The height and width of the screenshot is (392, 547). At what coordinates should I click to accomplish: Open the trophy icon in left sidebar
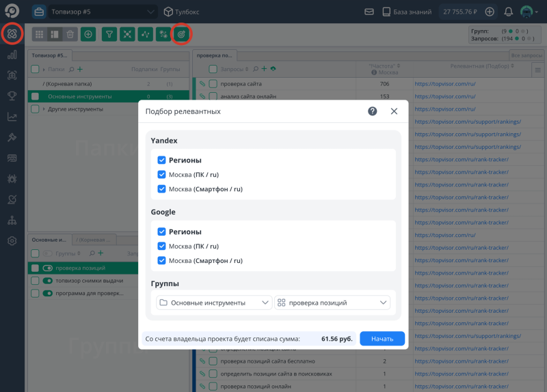[12, 96]
